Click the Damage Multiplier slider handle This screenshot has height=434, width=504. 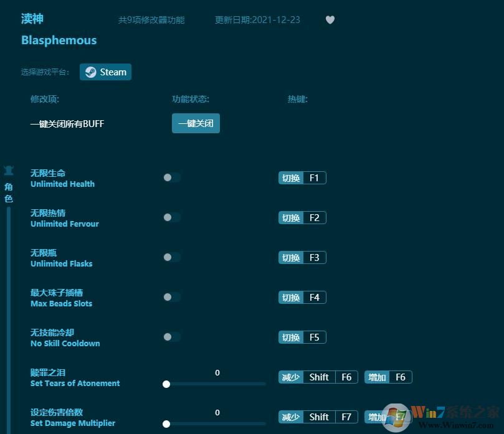point(166,424)
